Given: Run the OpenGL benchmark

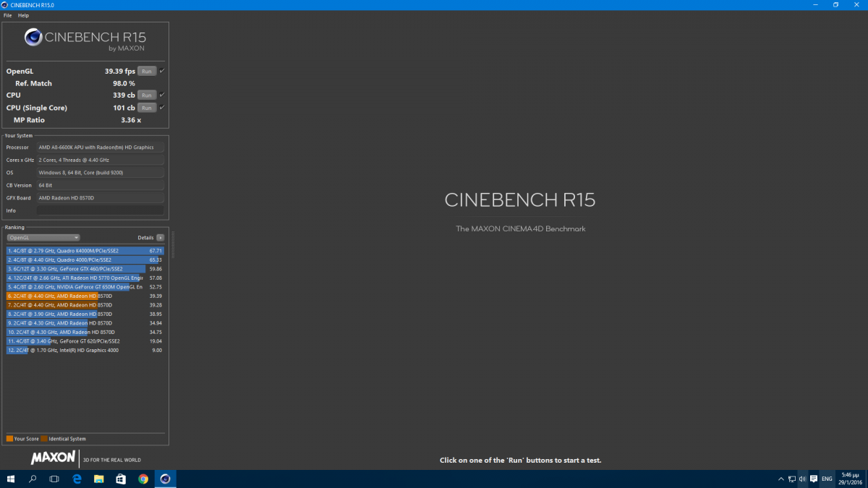Looking at the screenshot, I should [147, 71].
